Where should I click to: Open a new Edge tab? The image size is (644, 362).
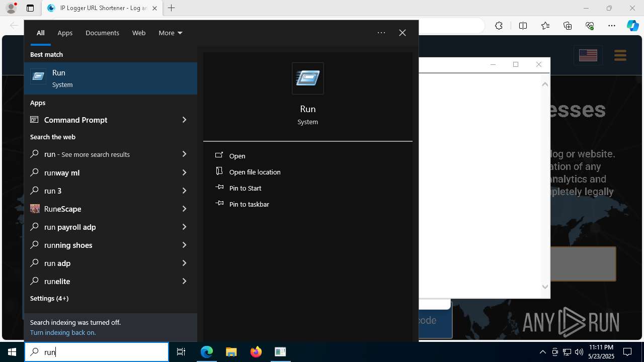coord(172,8)
